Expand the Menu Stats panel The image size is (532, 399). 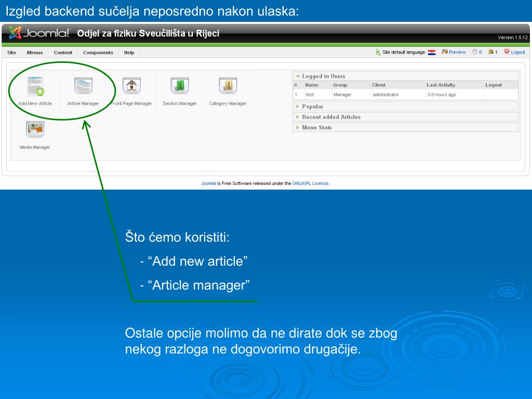click(x=406, y=128)
